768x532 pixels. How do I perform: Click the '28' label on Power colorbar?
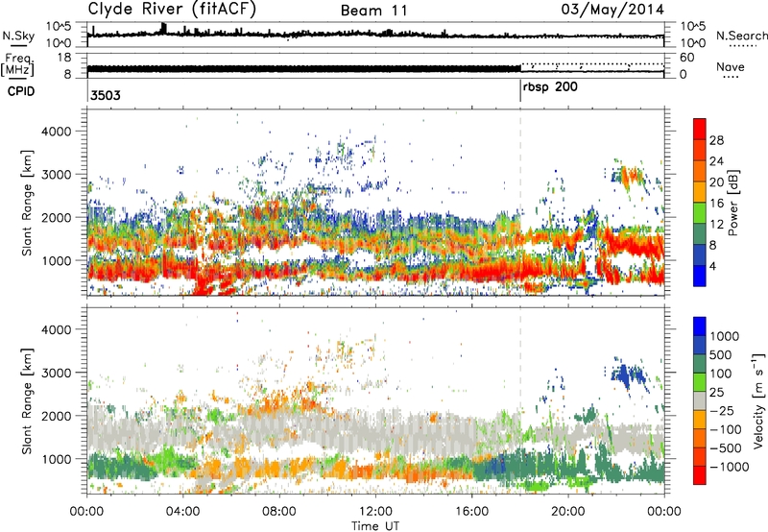click(716, 140)
